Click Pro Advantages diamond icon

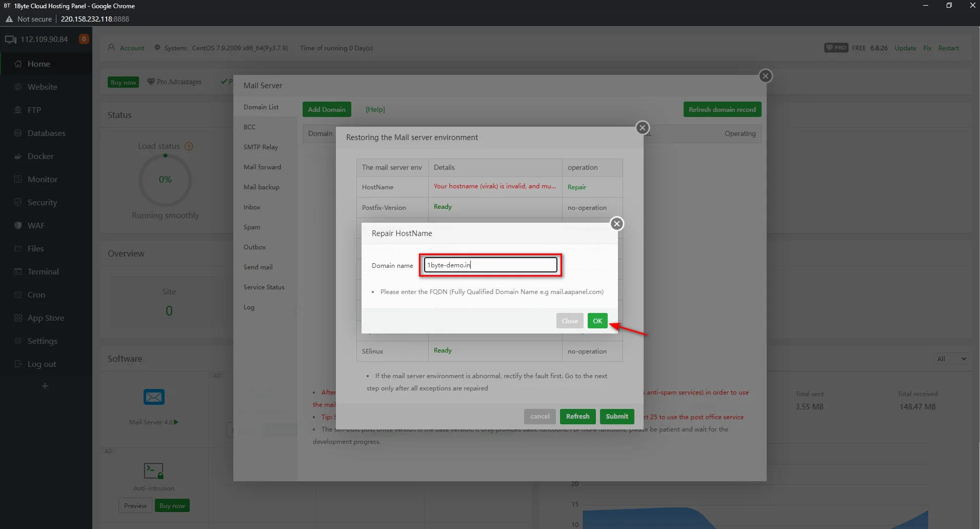coord(151,81)
